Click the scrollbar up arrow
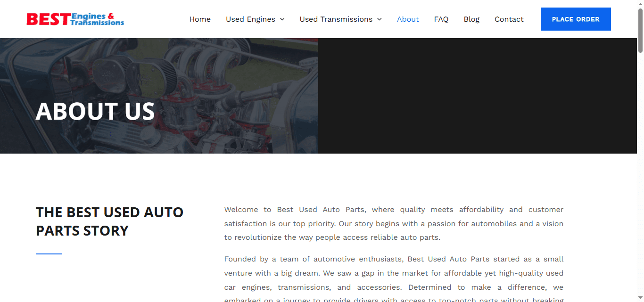Screen dimensions: 644x302 click(640, 4)
